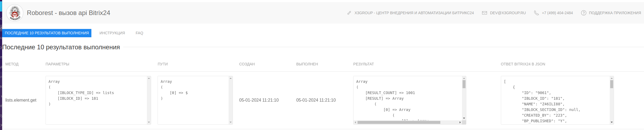Screen dimensions: 644x130
Task: Click the chain link icon beside X3GROUP
Action: pyautogui.click(x=349, y=13)
